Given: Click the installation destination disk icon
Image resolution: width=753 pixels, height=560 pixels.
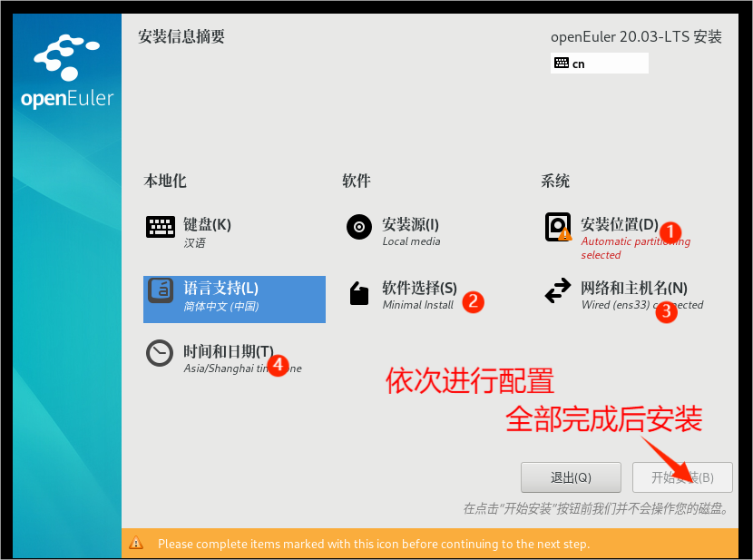Looking at the screenshot, I should (x=558, y=227).
